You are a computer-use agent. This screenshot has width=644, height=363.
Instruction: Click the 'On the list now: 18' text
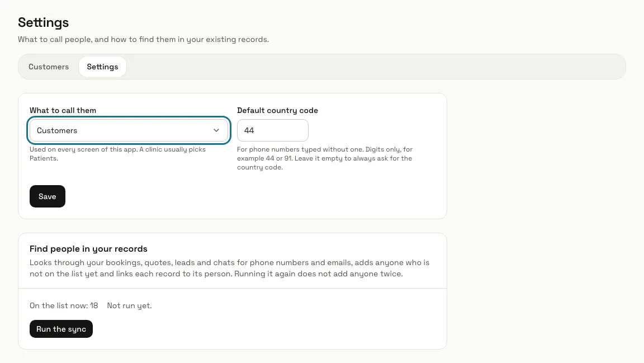pos(64,305)
